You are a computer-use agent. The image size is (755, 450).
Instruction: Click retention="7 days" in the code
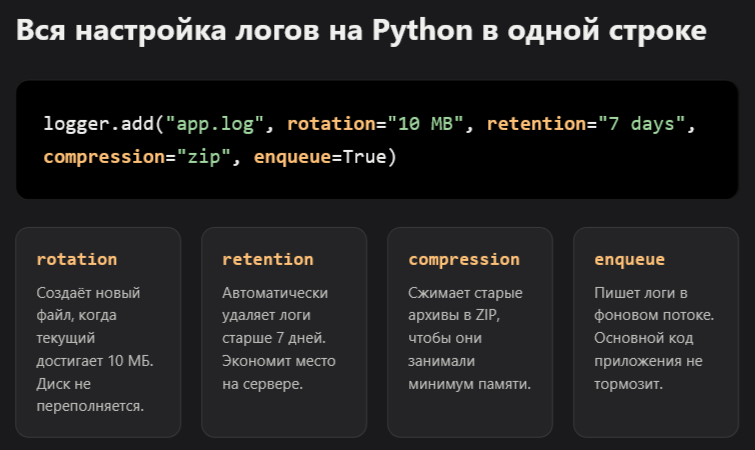coord(586,124)
